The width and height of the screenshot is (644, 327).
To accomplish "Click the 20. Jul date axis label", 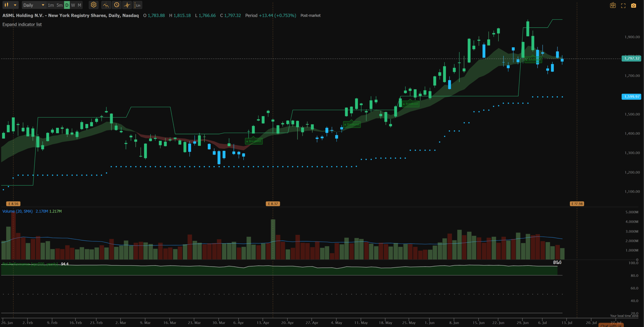I will 591,323.
